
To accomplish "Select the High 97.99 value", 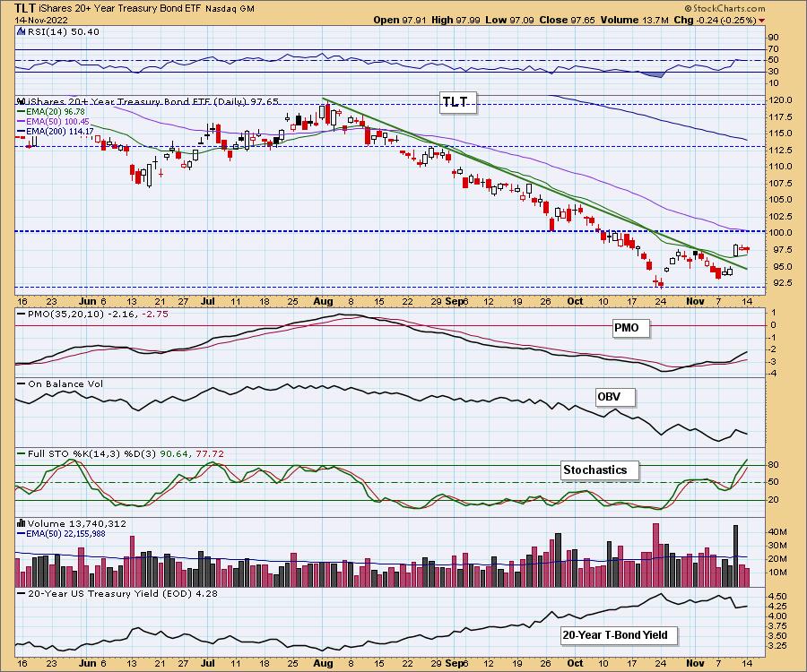I will [x=456, y=20].
